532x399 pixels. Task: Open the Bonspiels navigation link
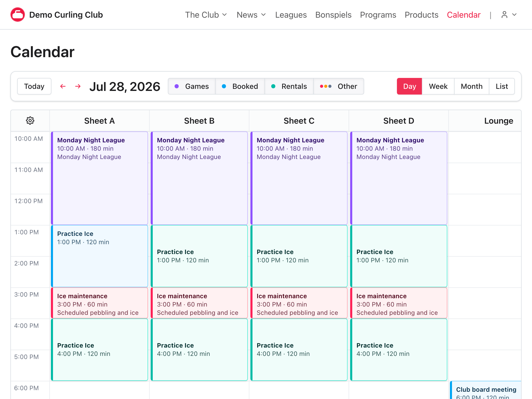[x=333, y=15]
